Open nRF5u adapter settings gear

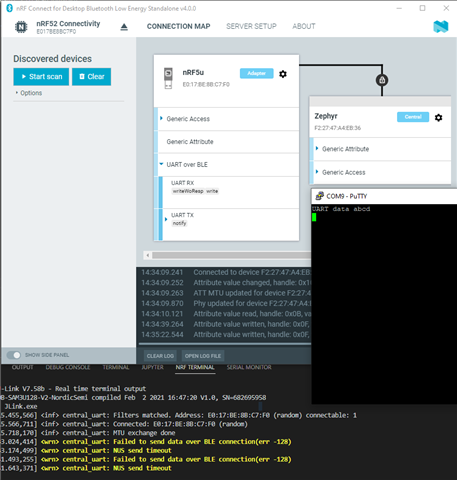[x=283, y=74]
